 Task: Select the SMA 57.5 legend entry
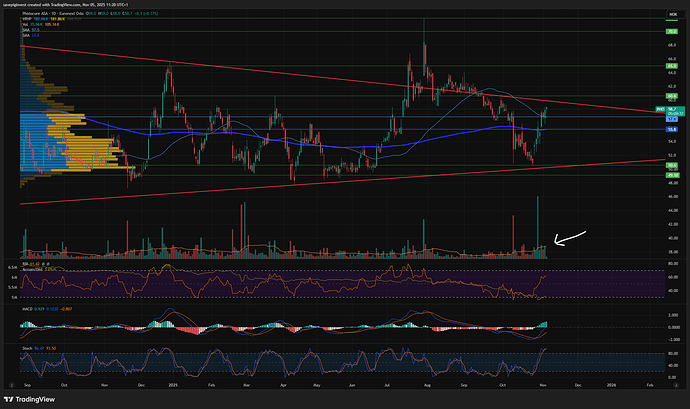tap(25, 31)
